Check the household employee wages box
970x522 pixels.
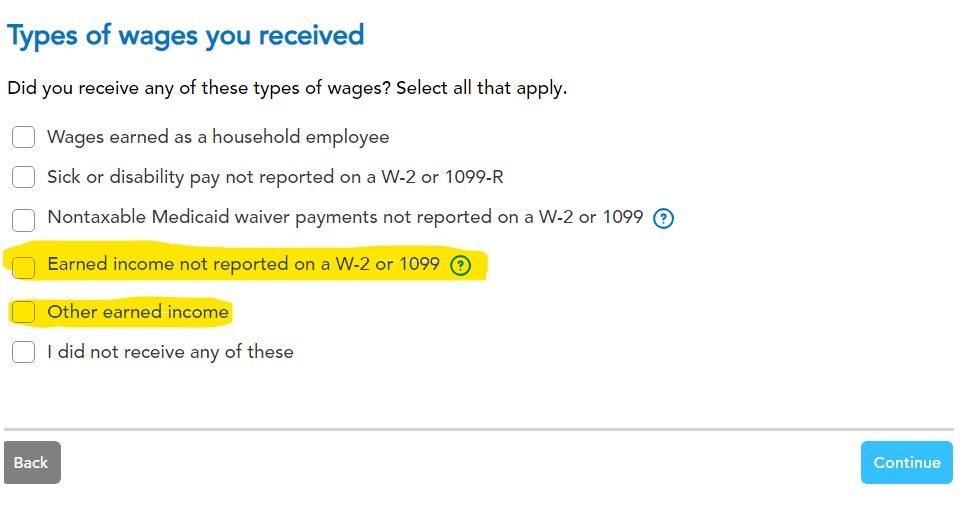pyautogui.click(x=24, y=137)
